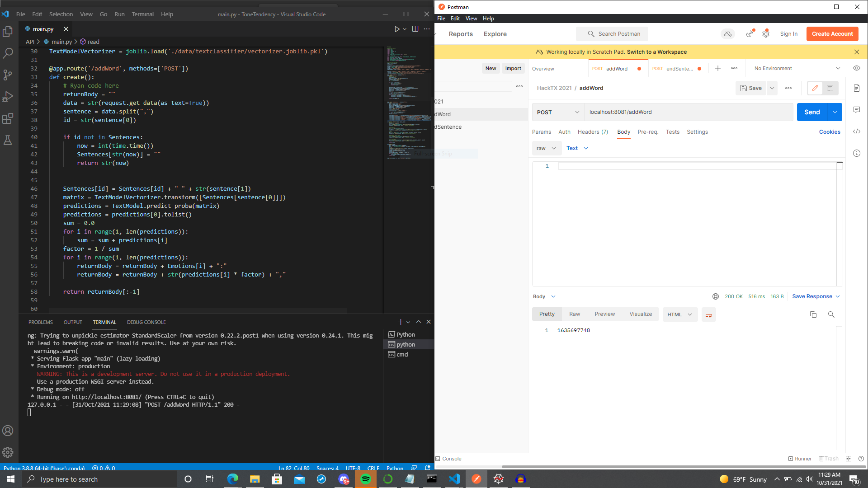The width and height of the screenshot is (868, 488).
Task: Open the POST method dropdown
Action: (558, 112)
